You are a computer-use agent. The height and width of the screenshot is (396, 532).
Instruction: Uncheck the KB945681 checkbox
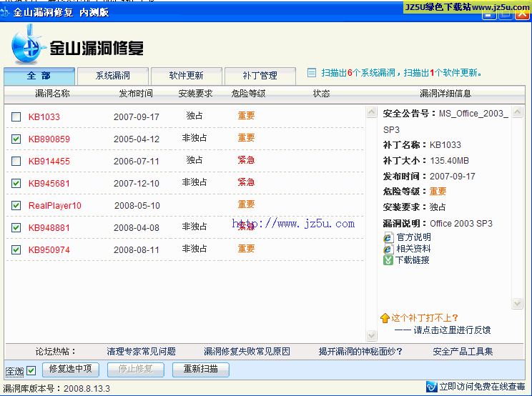16,184
